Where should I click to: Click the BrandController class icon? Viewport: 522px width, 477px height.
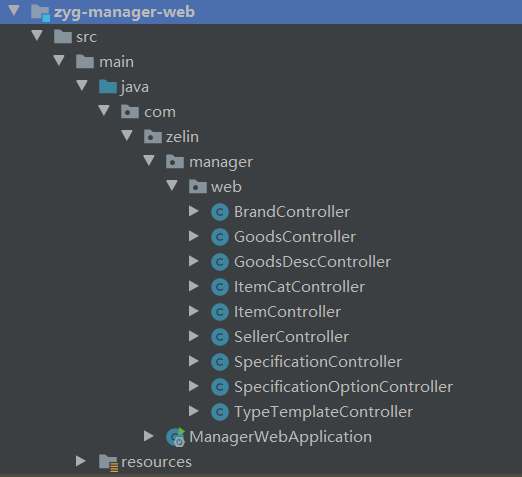click(220, 212)
